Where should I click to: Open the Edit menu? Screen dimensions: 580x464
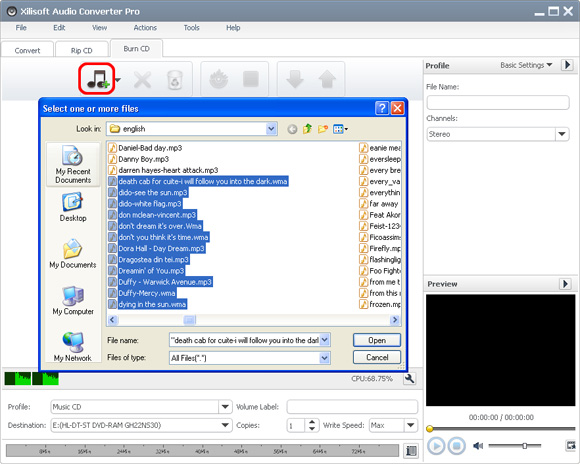click(59, 28)
